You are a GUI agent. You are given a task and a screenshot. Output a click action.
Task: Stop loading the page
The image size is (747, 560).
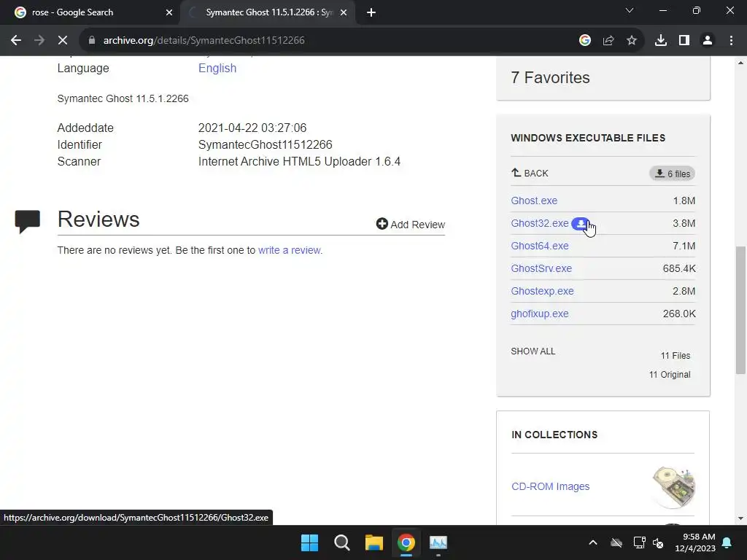63,41
